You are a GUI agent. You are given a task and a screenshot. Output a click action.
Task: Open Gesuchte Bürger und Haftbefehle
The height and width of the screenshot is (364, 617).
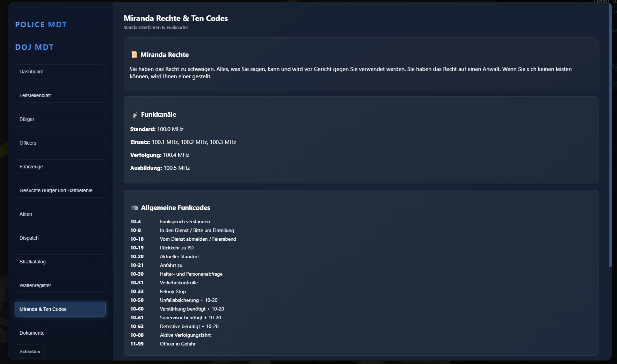[x=60, y=190]
